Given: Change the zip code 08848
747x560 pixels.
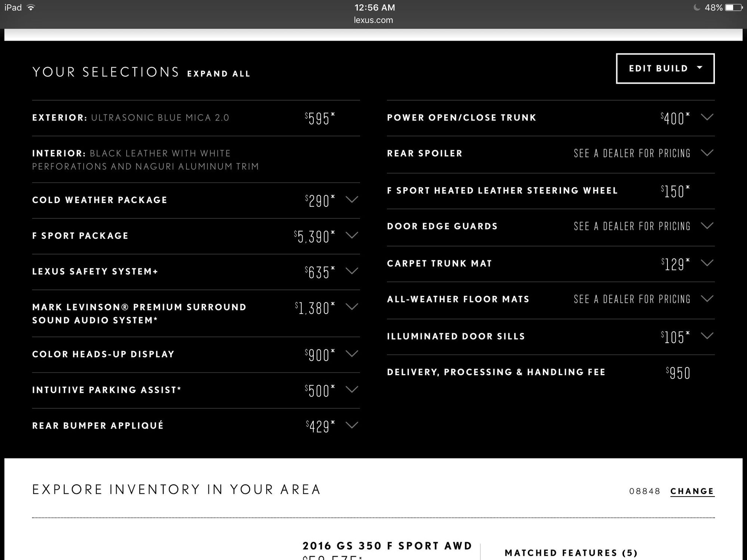Looking at the screenshot, I should click(x=692, y=491).
